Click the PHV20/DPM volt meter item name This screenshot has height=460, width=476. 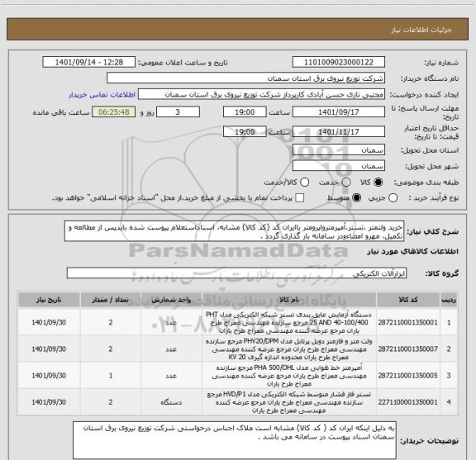[x=289, y=349]
